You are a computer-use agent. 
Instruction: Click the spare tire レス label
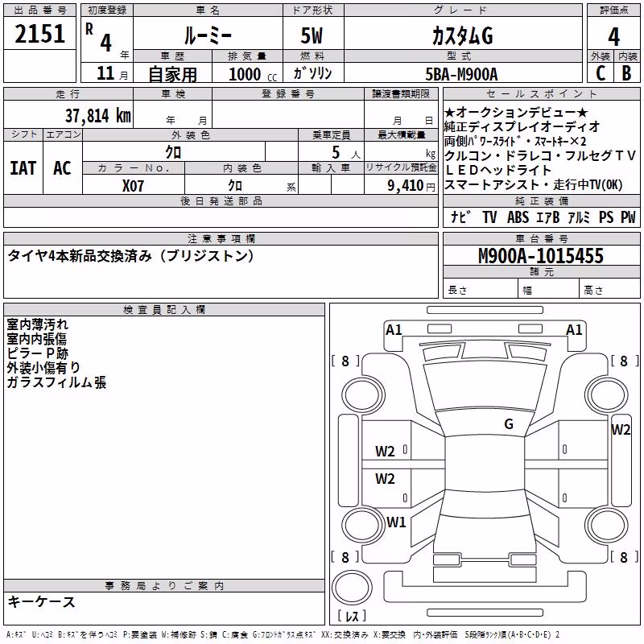click(x=352, y=616)
